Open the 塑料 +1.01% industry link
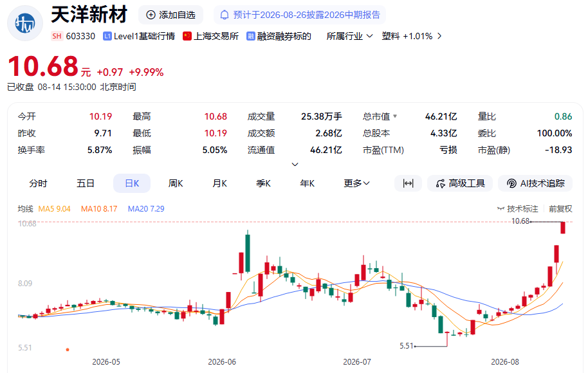 [412, 36]
